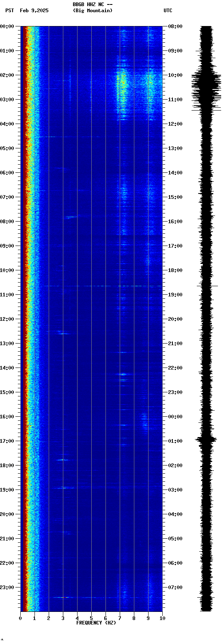Click the 04:00 PST time label

[x=7, y=124]
